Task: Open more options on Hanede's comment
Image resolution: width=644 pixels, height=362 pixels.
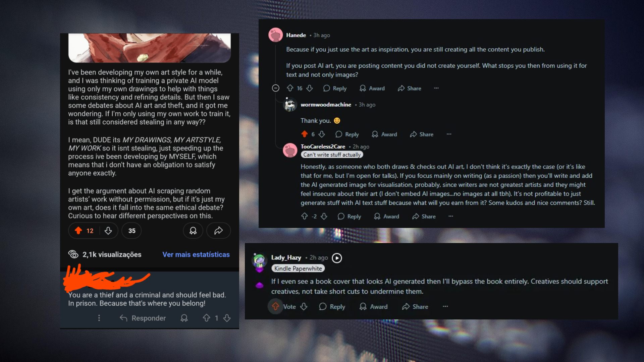Action: click(x=436, y=88)
